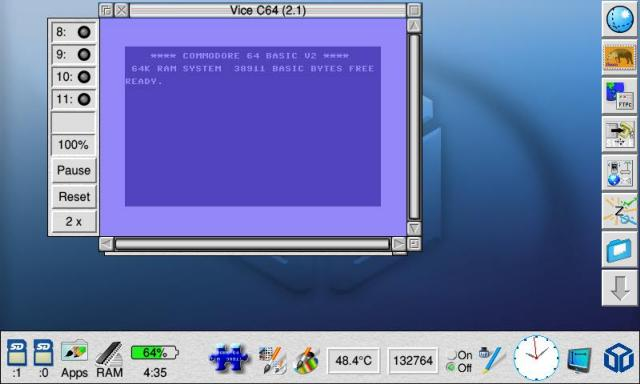Viewport: 640px width, 384px height.
Task: Click the down arrow sidebar expander
Action: pyautogui.click(x=619, y=288)
